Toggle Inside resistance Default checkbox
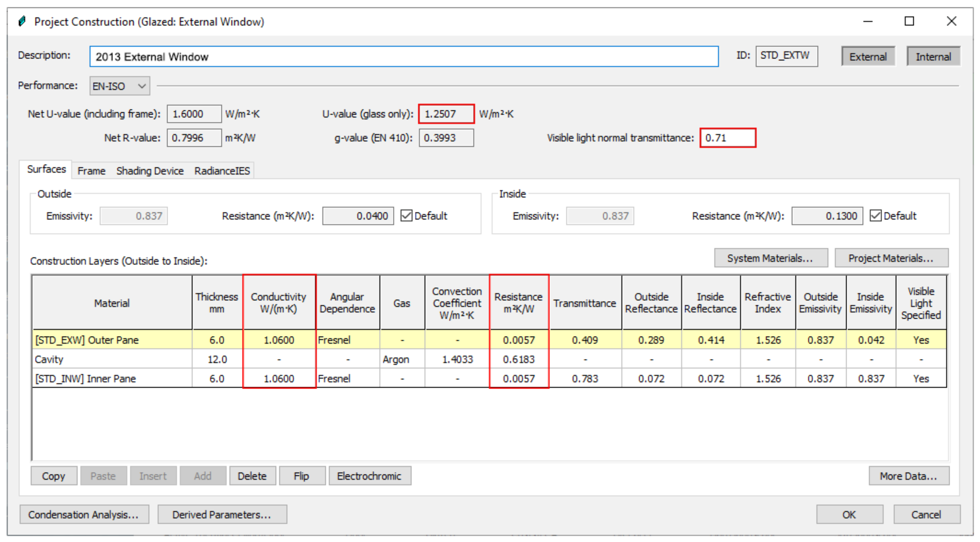 (875, 216)
